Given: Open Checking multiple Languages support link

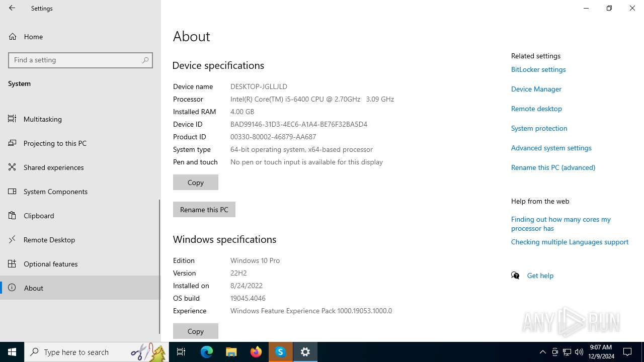Looking at the screenshot, I should 570,242.
